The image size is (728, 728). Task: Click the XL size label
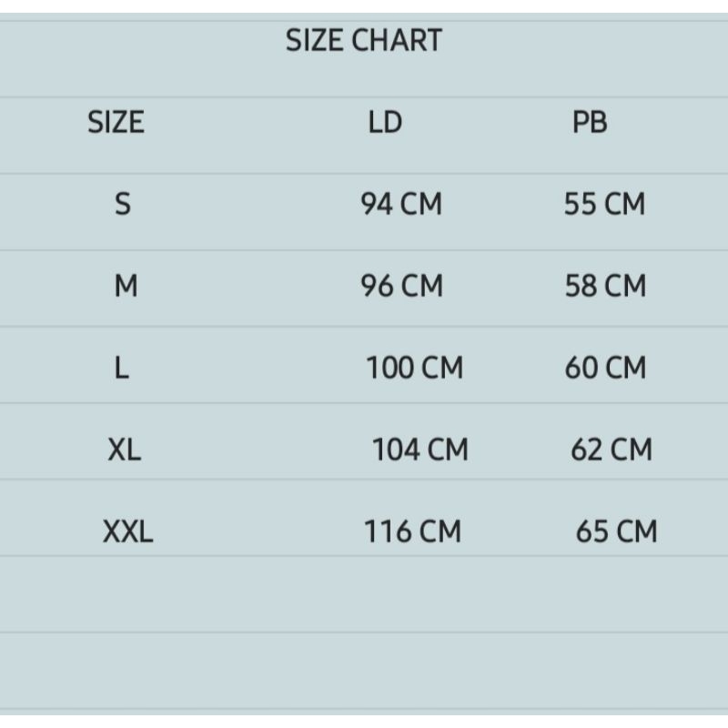pyautogui.click(x=125, y=450)
